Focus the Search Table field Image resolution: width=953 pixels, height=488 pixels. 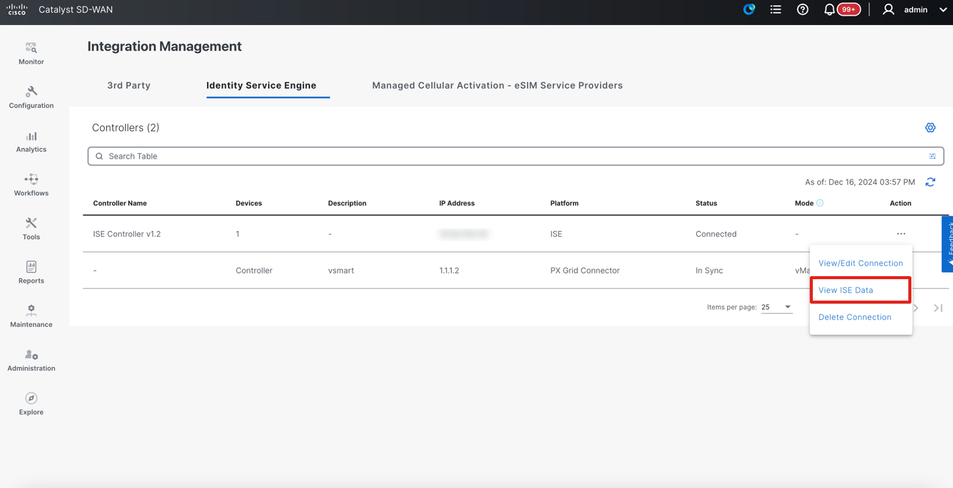515,156
